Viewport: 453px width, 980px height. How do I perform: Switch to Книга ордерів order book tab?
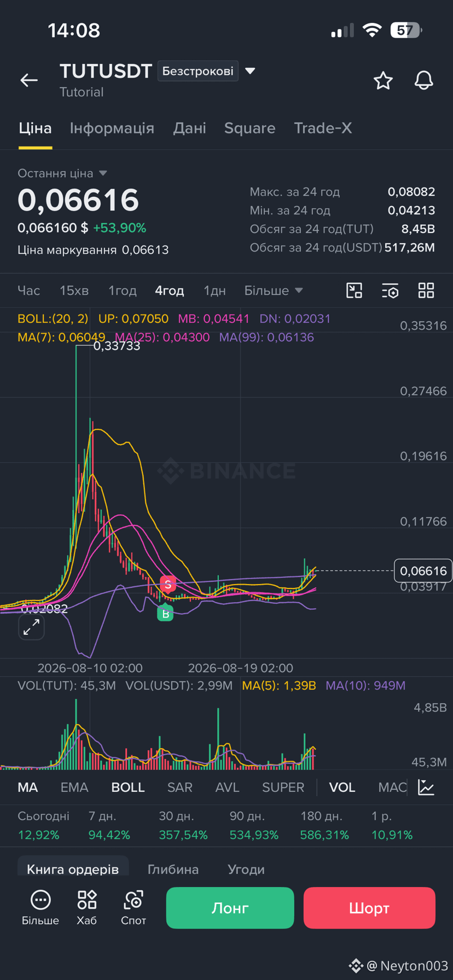coord(73,869)
